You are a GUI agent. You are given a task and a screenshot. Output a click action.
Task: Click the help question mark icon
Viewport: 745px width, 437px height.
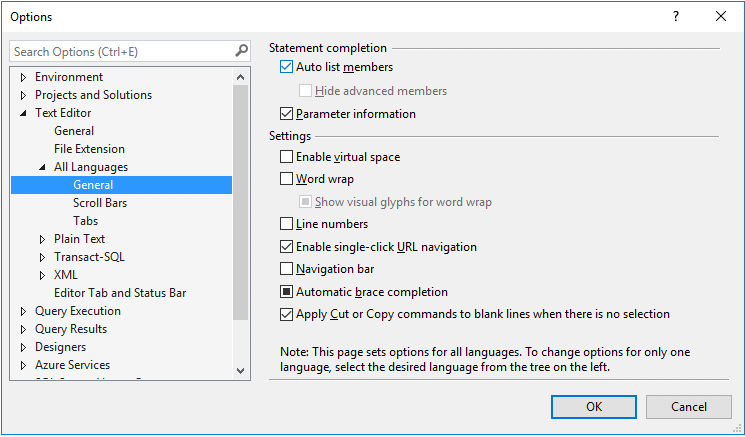point(676,17)
